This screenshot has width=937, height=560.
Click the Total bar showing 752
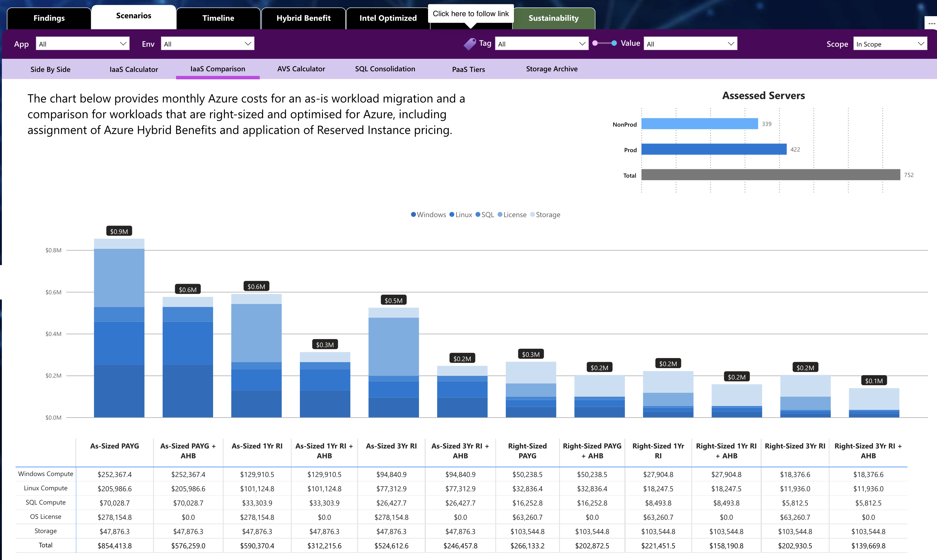[x=771, y=175]
